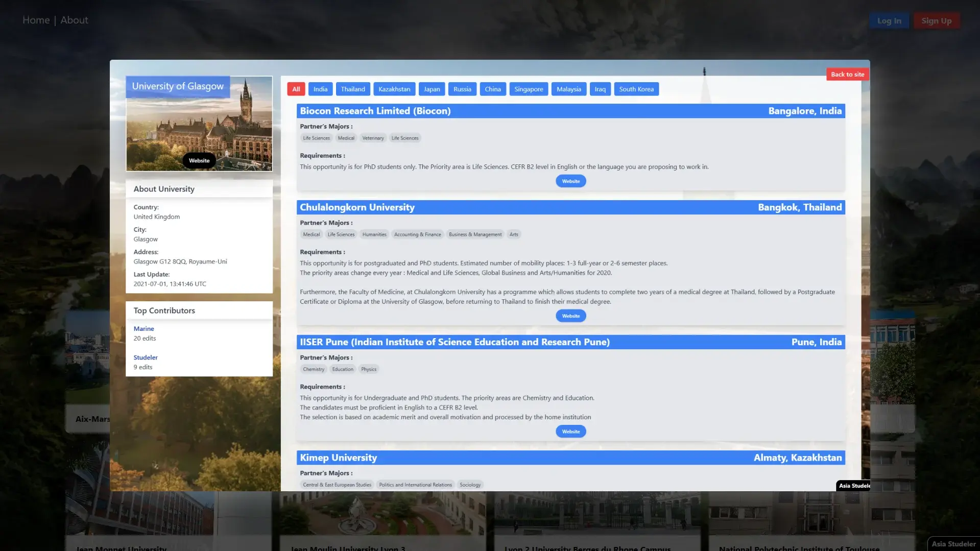
Task: Open University of Glasgow Website button
Action: tap(199, 160)
